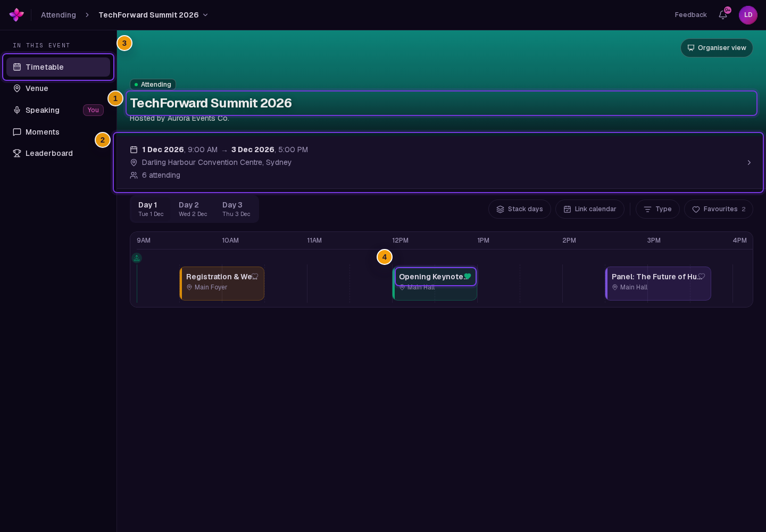This screenshot has width=766, height=532.
Task: Switch to the Day 1 tab
Action: tap(151, 209)
